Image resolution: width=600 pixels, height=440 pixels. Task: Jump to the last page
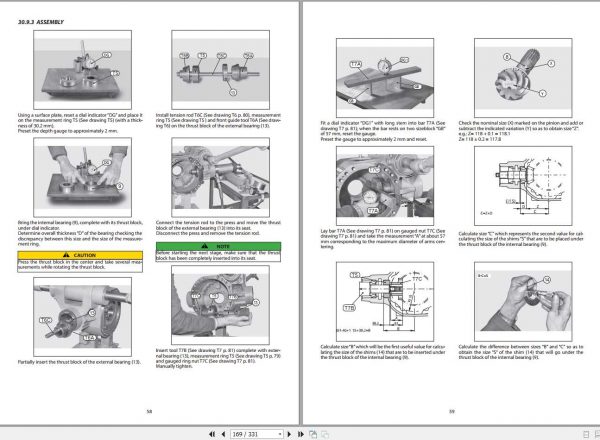tap(301, 434)
